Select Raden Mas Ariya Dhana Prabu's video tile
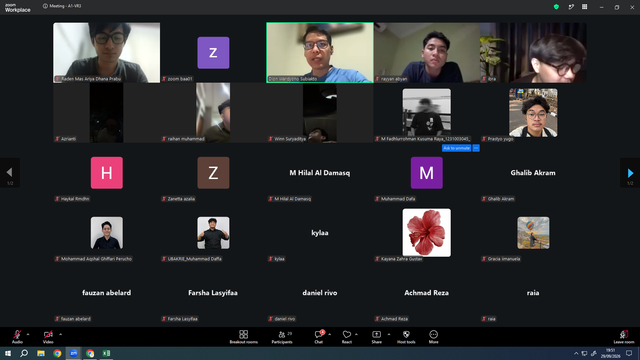This screenshot has width=640, height=360. pos(107,53)
